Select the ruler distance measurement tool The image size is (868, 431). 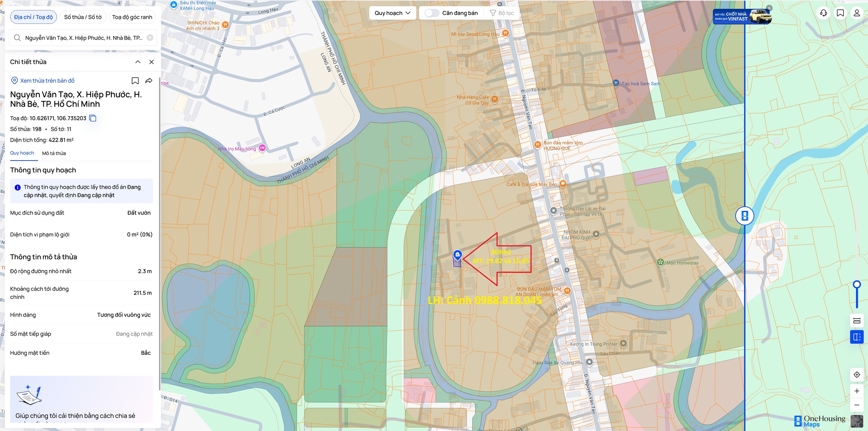click(857, 320)
